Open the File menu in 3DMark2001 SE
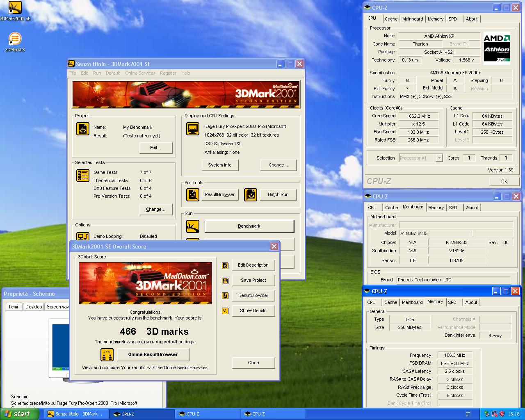The image size is (525, 420). (73, 73)
